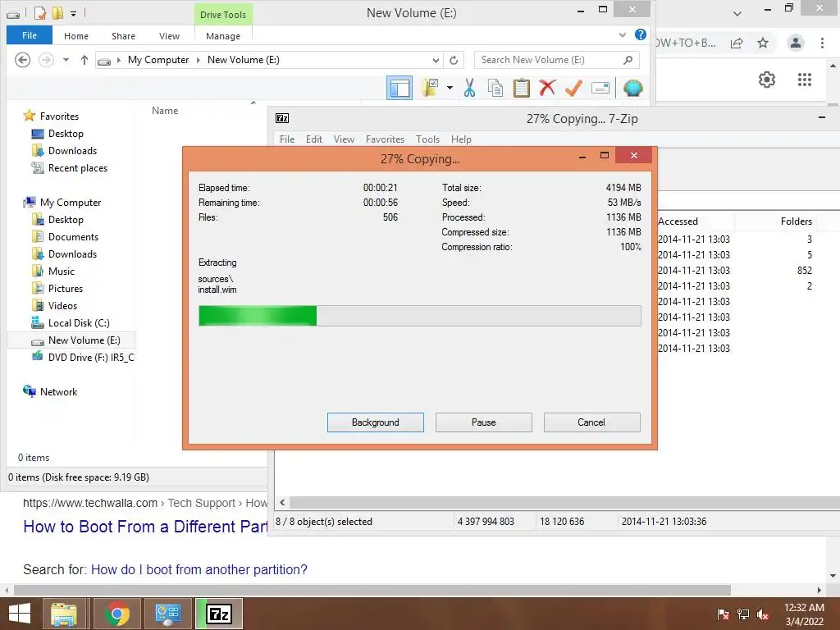
Task: Click the Background button in copy dialog
Action: [x=376, y=422]
